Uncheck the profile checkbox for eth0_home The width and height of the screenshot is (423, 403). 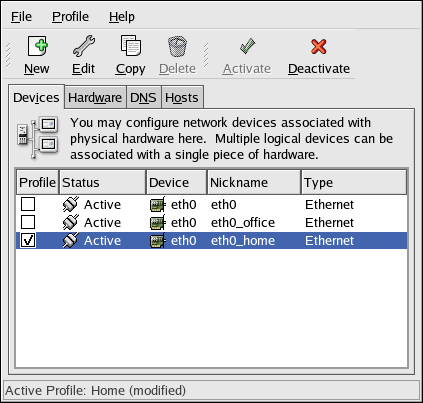tap(28, 240)
